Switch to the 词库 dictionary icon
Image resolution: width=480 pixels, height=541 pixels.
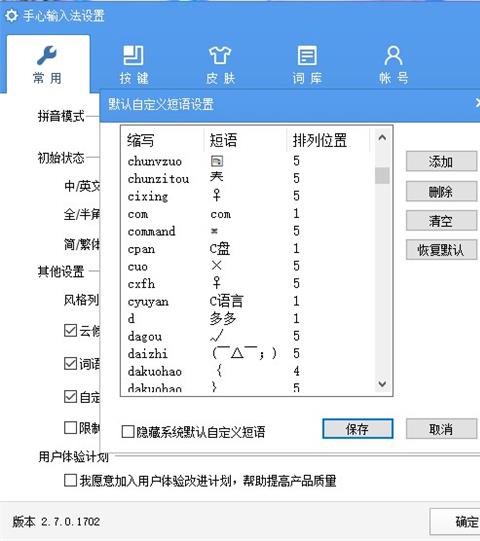coord(307,55)
